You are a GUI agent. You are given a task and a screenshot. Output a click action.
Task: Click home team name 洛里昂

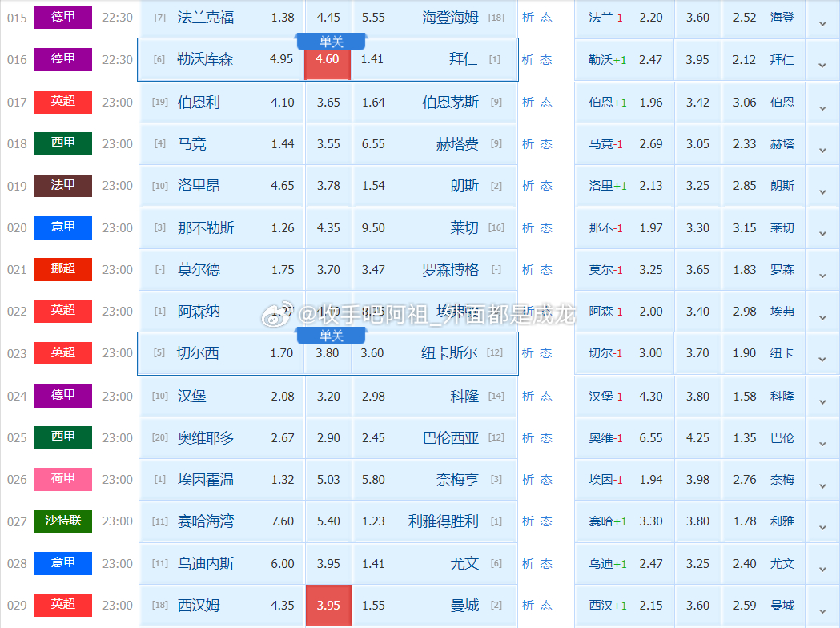199,185
